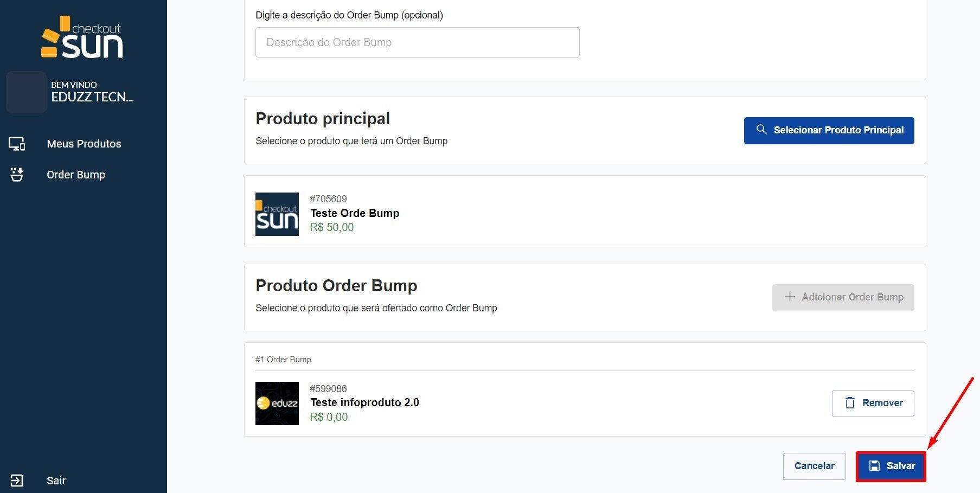The image size is (980, 493).
Task: Select the Sair label to log out
Action: [56, 481]
